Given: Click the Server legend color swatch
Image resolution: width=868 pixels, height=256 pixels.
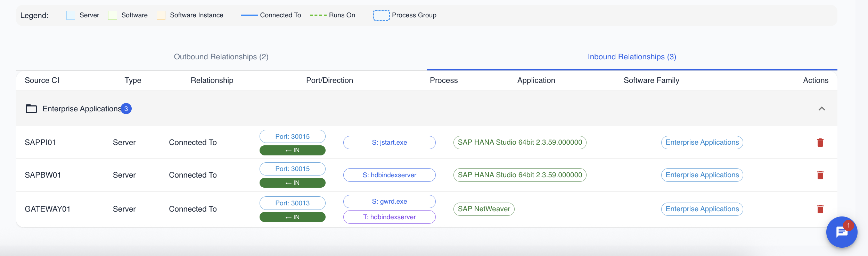Looking at the screenshot, I should pyautogui.click(x=71, y=15).
